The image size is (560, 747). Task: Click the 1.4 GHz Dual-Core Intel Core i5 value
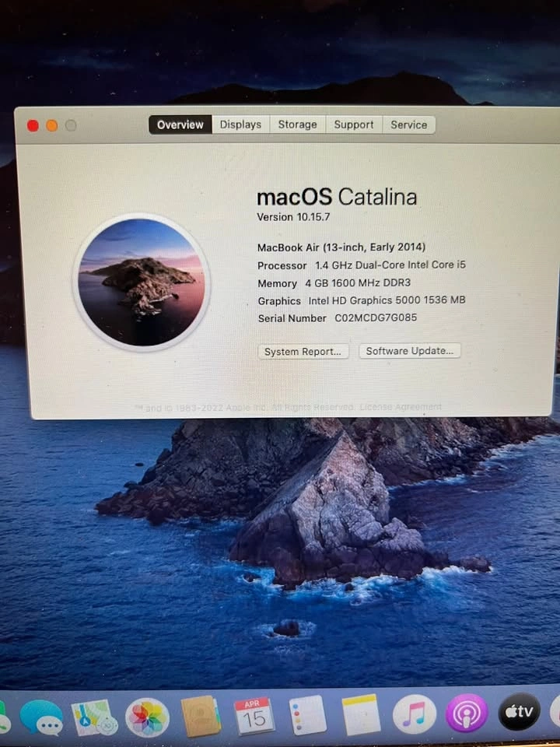point(390,265)
